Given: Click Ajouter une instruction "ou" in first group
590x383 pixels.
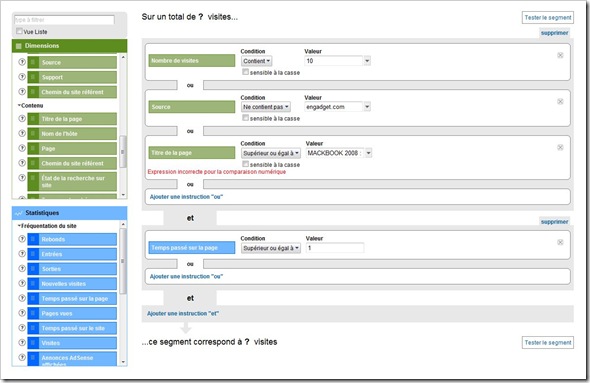Looking at the screenshot, I should click(x=186, y=197).
